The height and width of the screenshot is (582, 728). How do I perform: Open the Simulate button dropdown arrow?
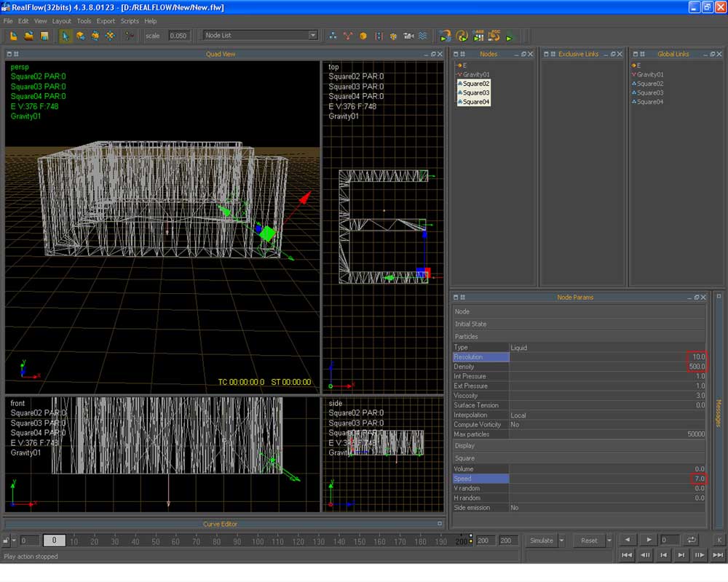562,541
